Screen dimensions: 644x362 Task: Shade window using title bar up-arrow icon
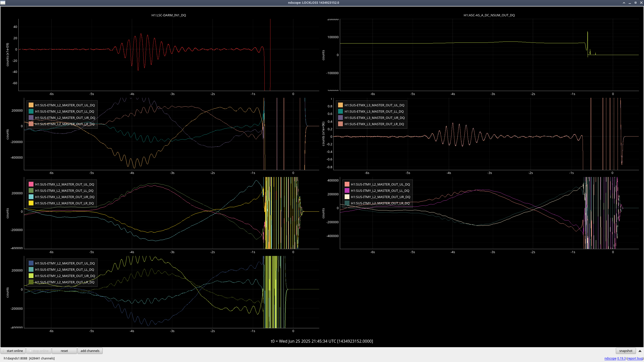click(624, 3)
